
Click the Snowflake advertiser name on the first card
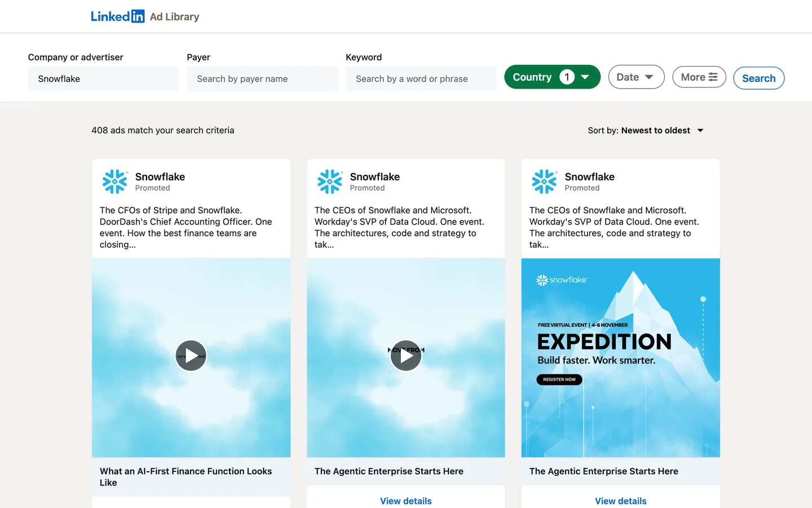tap(160, 177)
